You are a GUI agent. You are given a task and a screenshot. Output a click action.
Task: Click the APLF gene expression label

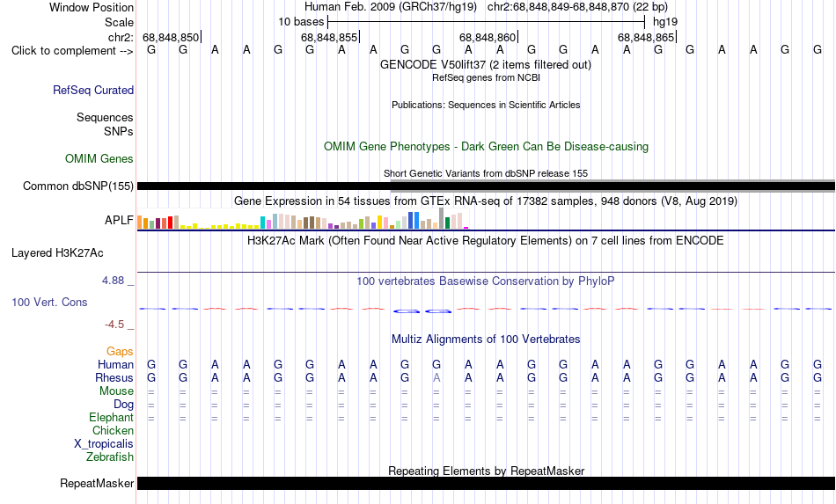point(119,220)
